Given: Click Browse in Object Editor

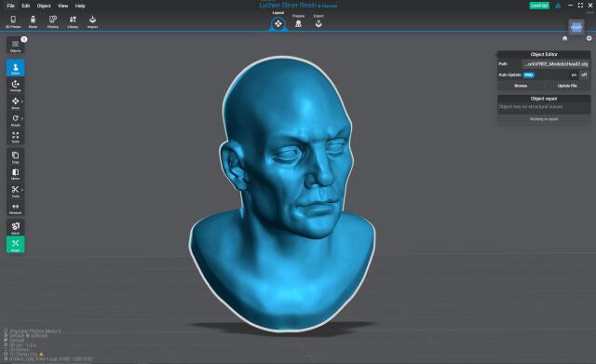Looking at the screenshot, I should pyautogui.click(x=521, y=86).
